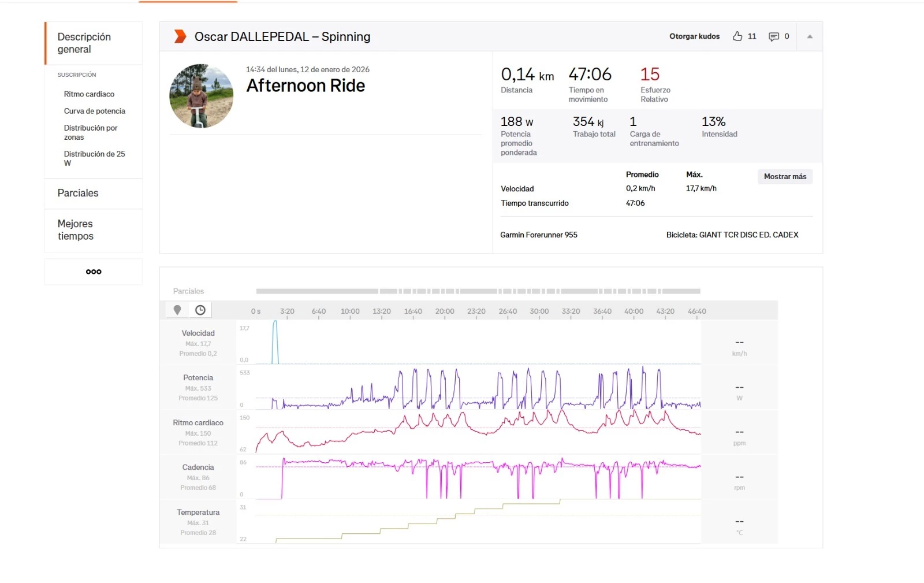
Task: Open the three-dots more options button
Action: tap(94, 272)
